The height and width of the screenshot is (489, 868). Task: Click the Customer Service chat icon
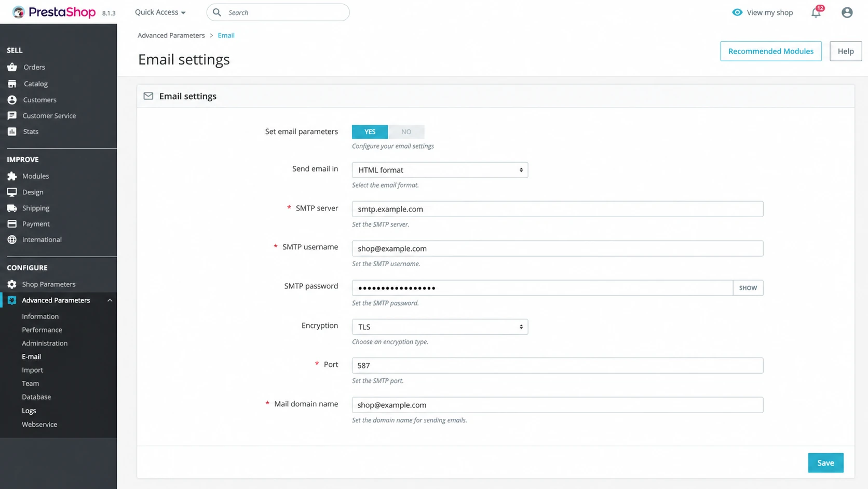[x=12, y=116]
